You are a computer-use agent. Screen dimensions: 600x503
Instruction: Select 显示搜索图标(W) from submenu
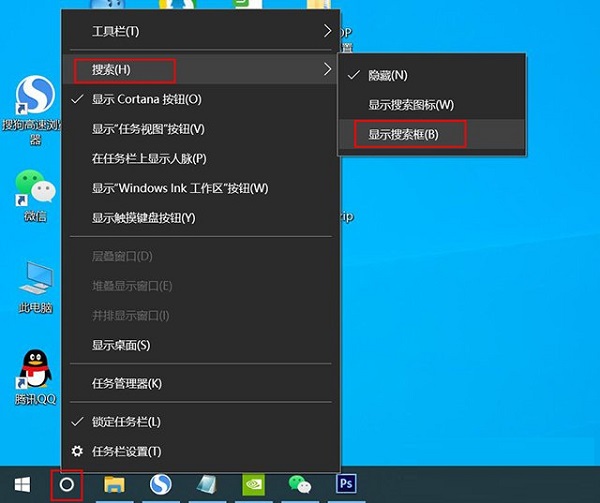[x=411, y=105]
